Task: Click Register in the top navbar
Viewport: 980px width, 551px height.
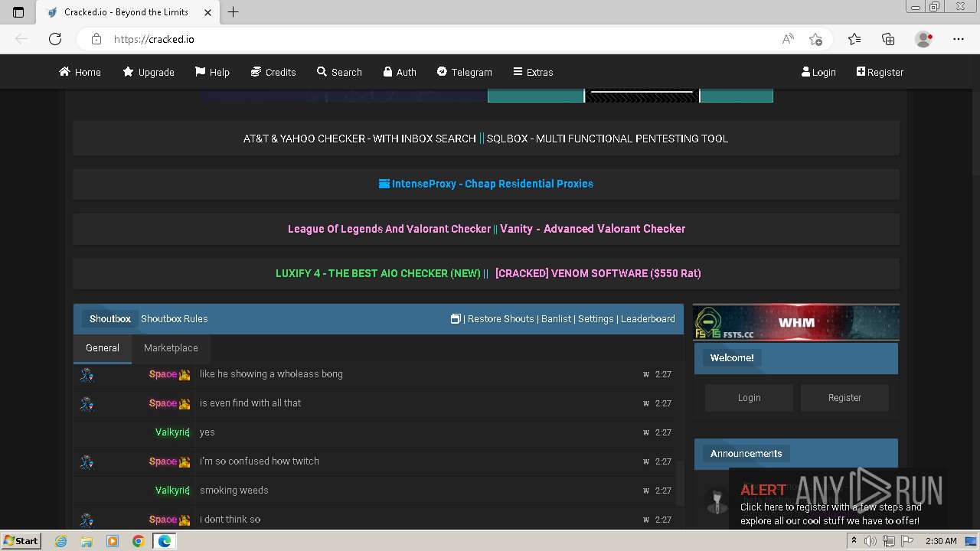Action: [x=880, y=72]
